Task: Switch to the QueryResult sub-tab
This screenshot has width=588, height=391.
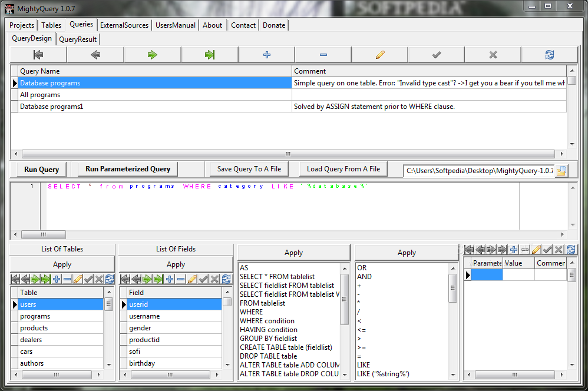Action: point(78,39)
